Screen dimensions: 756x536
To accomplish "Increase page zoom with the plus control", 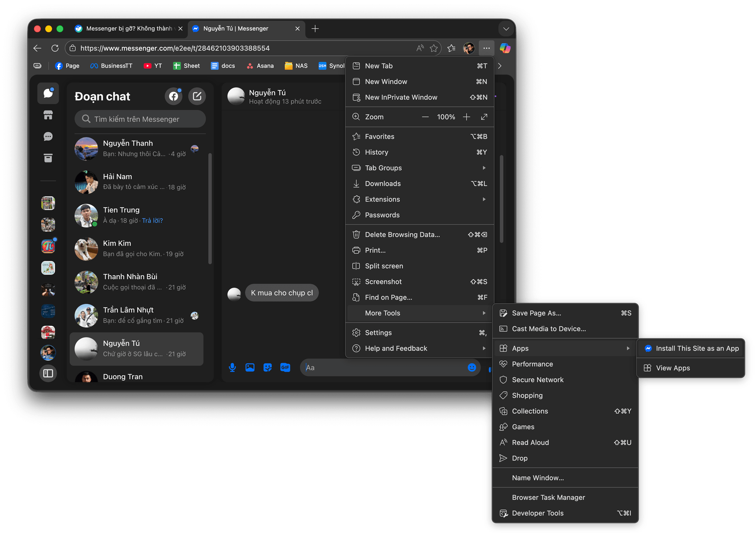I will click(466, 117).
